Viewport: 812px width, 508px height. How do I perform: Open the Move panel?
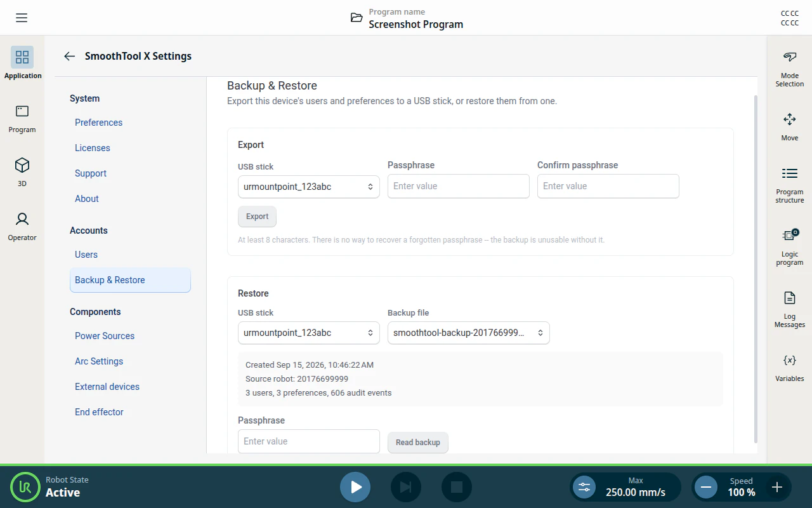click(790, 128)
